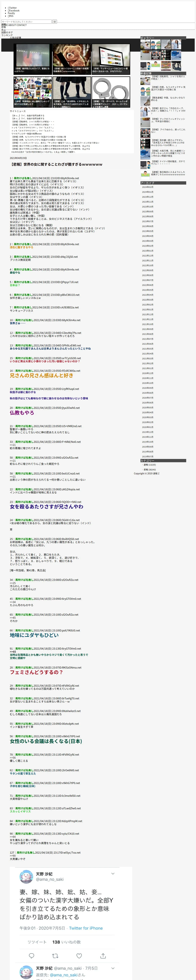
Task: Click comment text 女を殴るあたりさすが兄さんやわ
Action: click(46, 507)
